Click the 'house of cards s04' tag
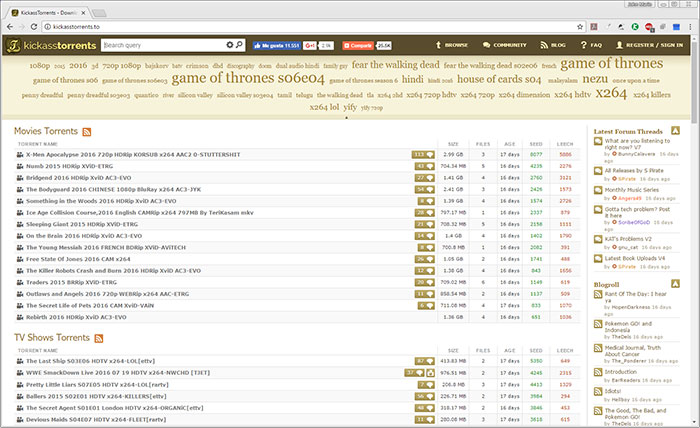This screenshot has height=428, width=700. click(x=499, y=79)
